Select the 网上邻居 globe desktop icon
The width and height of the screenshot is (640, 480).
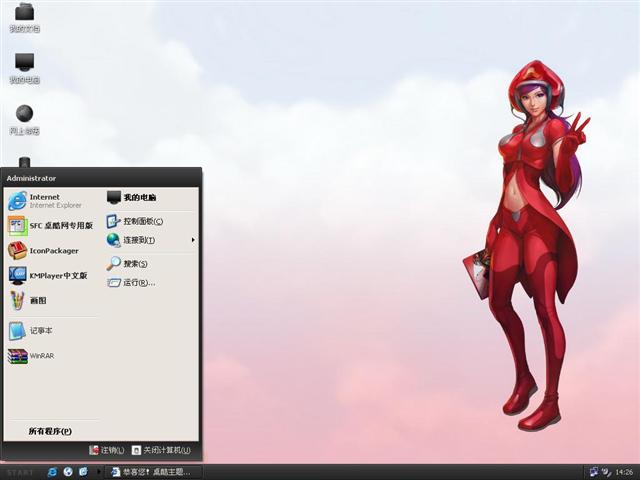point(24,120)
